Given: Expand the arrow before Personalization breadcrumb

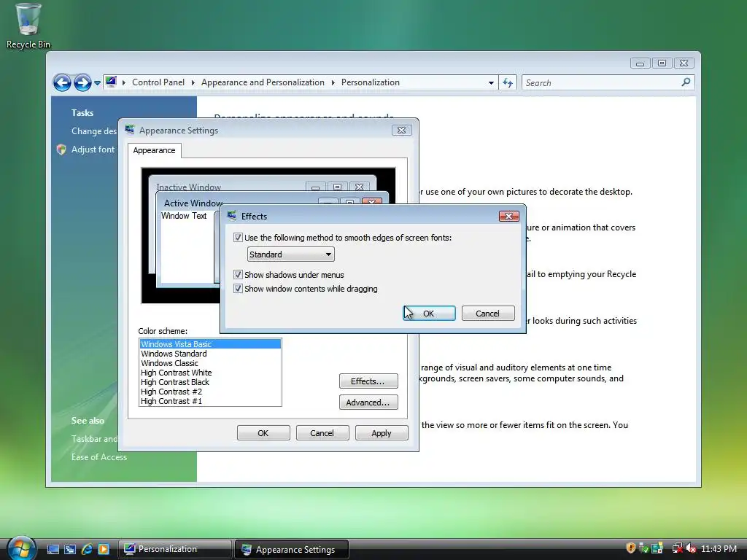Looking at the screenshot, I should click(333, 83).
